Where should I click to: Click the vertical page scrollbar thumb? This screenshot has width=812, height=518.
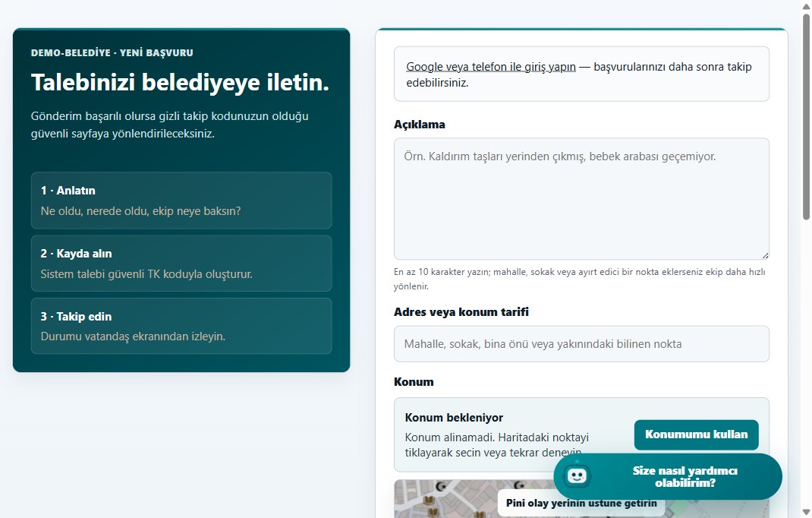[x=806, y=117]
